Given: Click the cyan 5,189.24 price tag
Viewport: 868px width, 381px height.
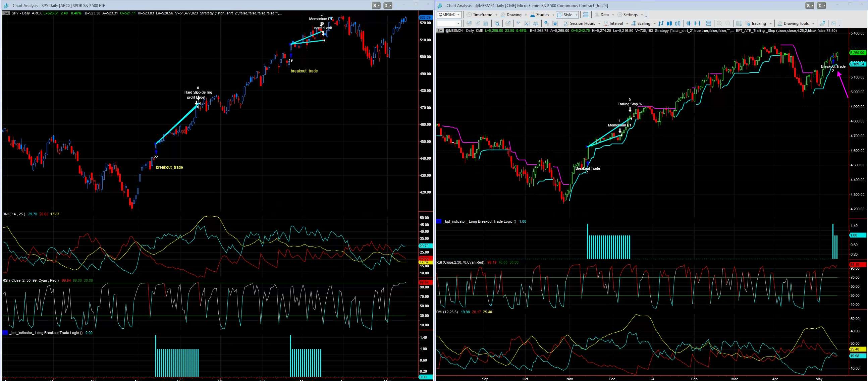Looking at the screenshot, I should (x=857, y=64).
